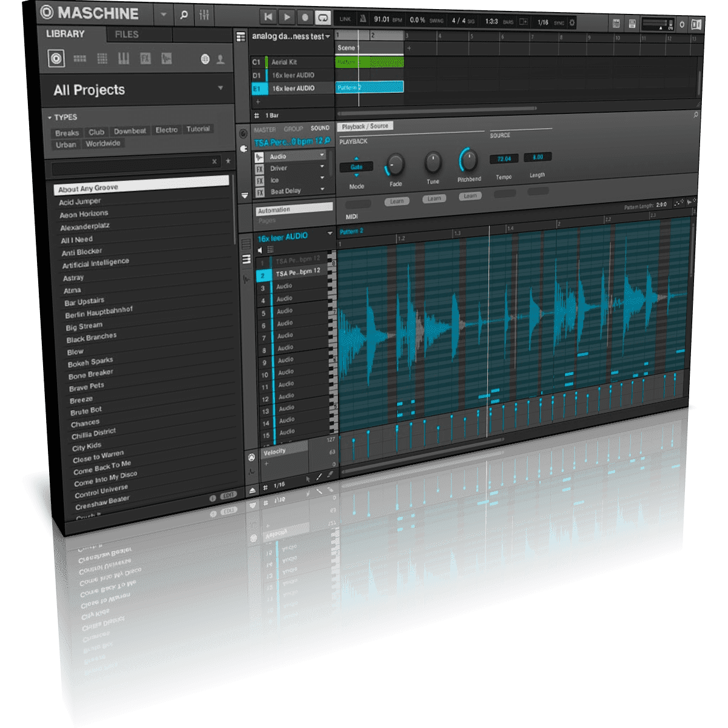The height and width of the screenshot is (728, 728).
Task: Start playback with the Play button
Action: click(x=287, y=18)
